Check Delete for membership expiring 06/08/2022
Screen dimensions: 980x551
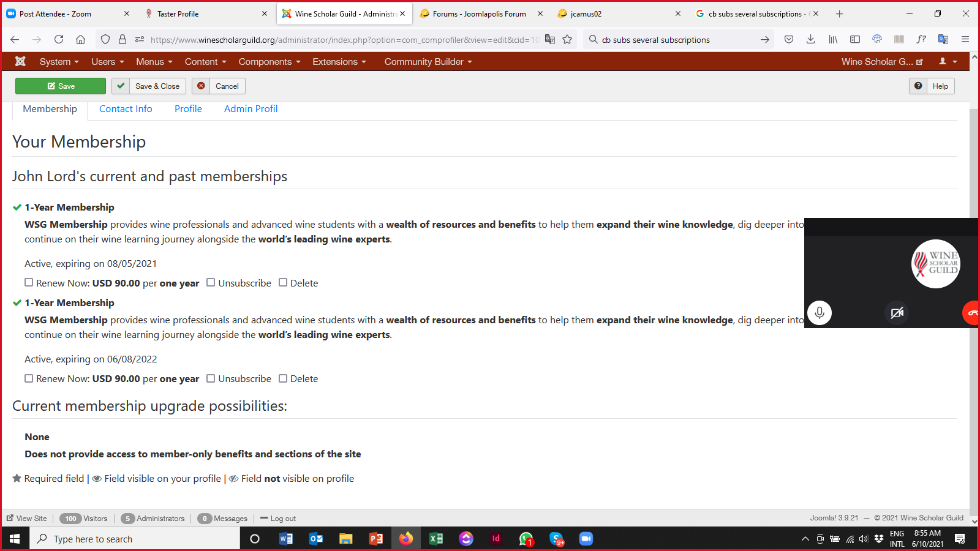click(283, 378)
